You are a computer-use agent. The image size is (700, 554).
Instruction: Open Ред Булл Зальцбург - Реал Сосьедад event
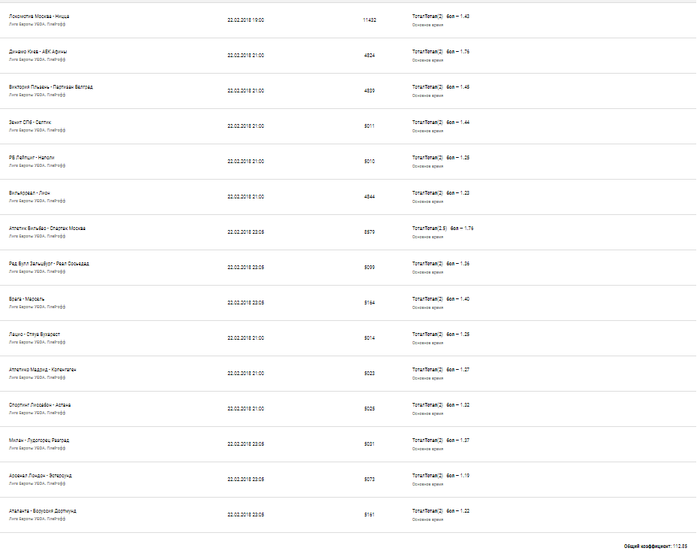click(x=49, y=264)
